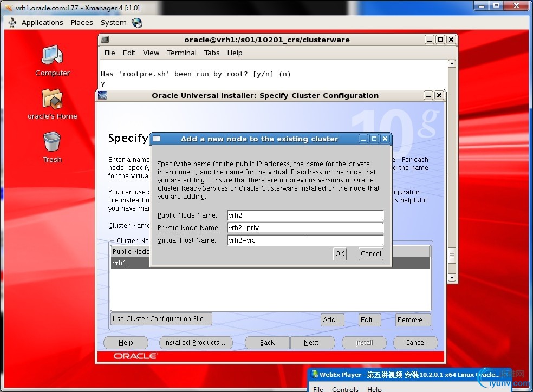The image size is (533, 392).
Task: Proceed with installer Next button
Action: click(x=313, y=342)
